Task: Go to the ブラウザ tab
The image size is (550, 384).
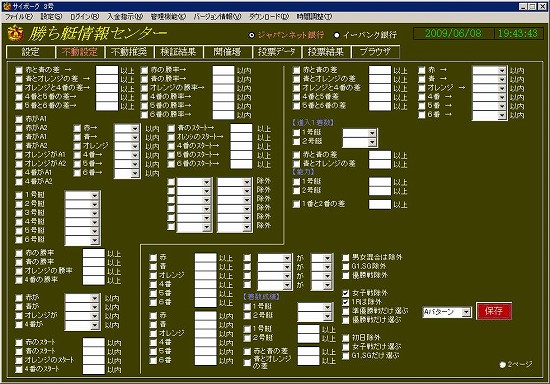Action: (x=375, y=52)
